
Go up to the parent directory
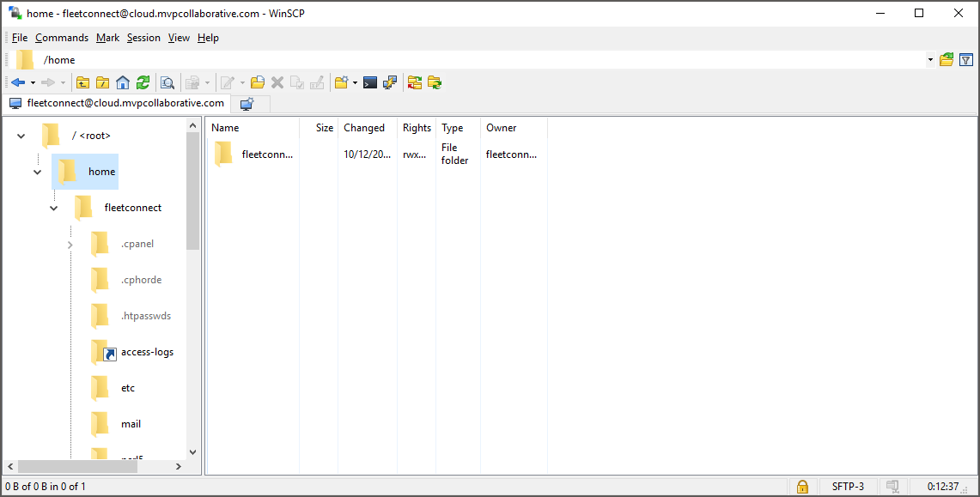[82, 82]
